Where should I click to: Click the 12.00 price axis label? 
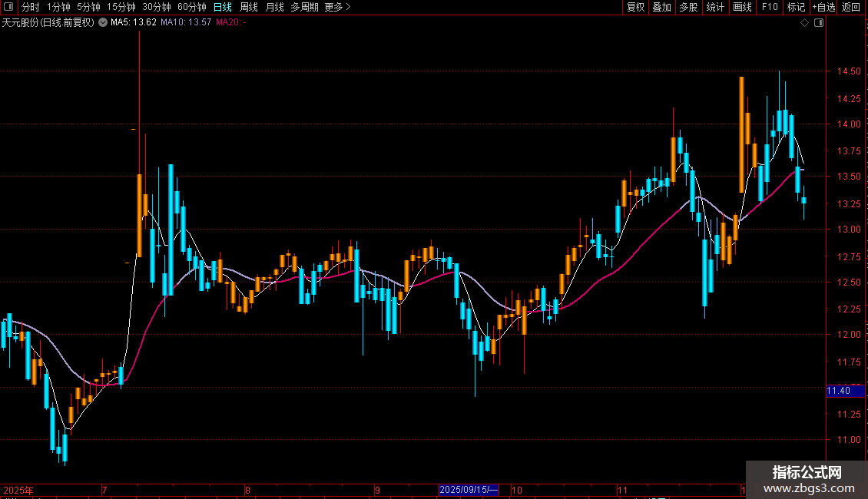(849, 334)
